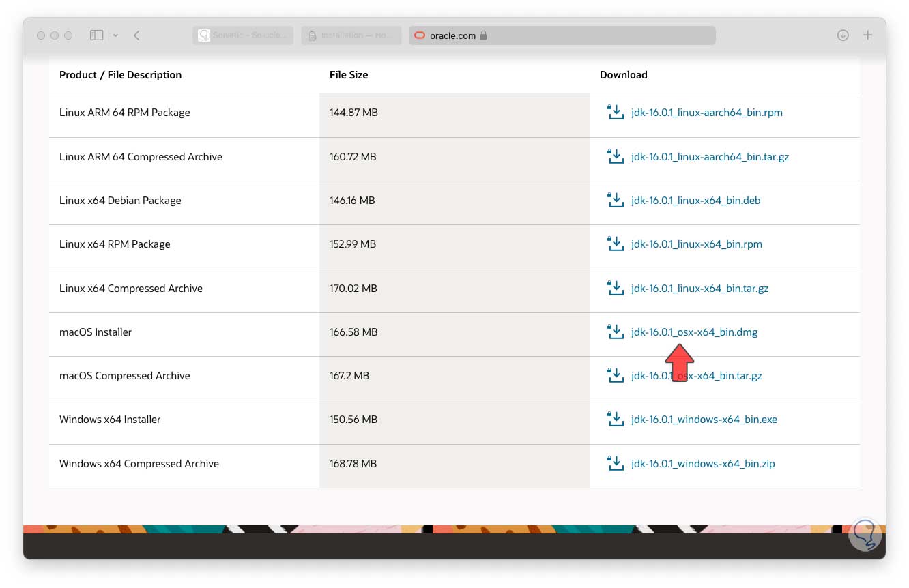Select the "150.56 MB" file size
The height and width of the screenshot is (588, 909).
coord(353,420)
